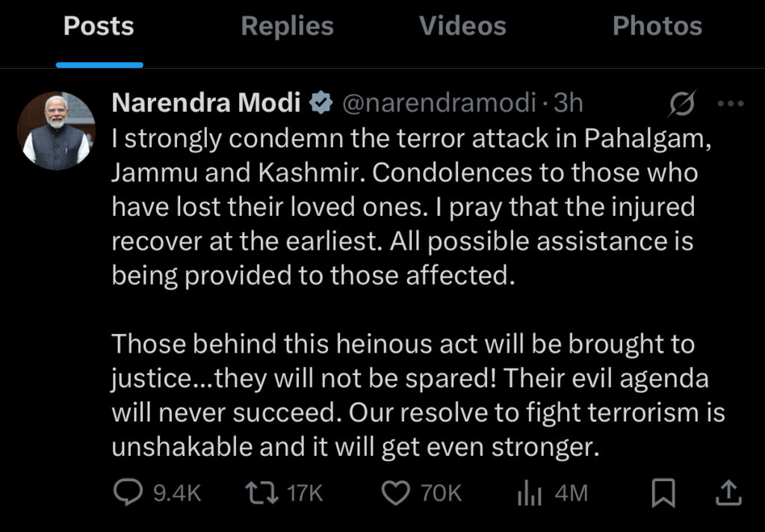Screen dimensions: 765x532
Task: Click the 3h post timestamp
Action: (569, 103)
